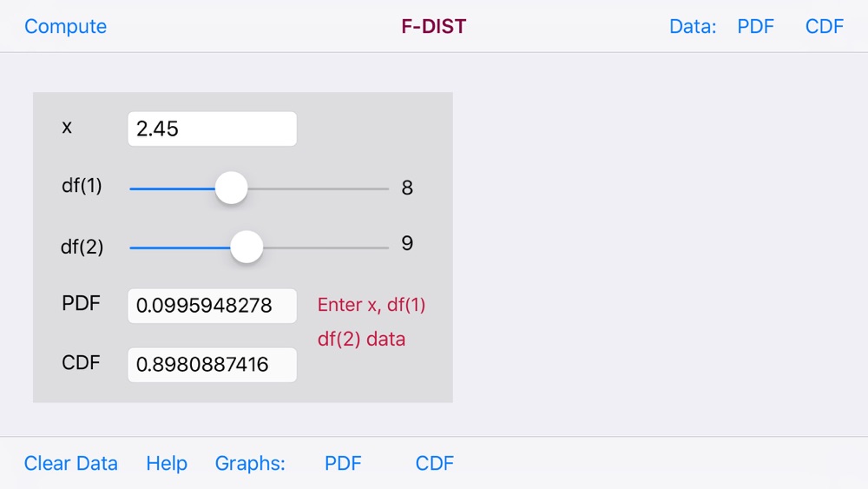Image resolution: width=868 pixels, height=489 pixels.
Task: Open the top-bar Data CDF view
Action: pos(825,27)
